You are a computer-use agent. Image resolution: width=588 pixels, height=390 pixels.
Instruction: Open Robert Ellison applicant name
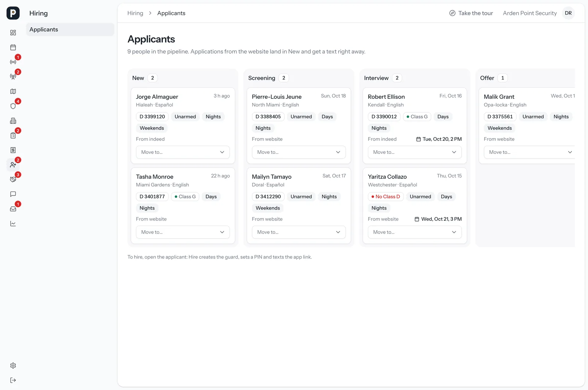click(x=386, y=97)
